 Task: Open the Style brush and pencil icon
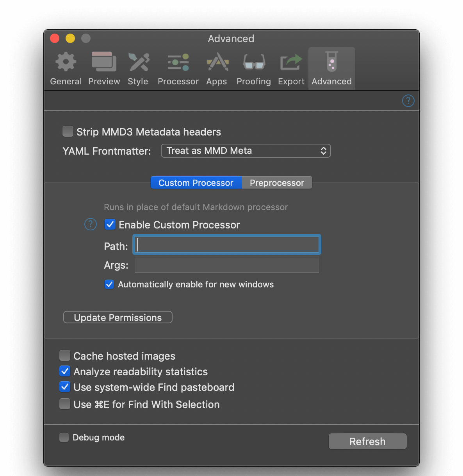coord(139,62)
